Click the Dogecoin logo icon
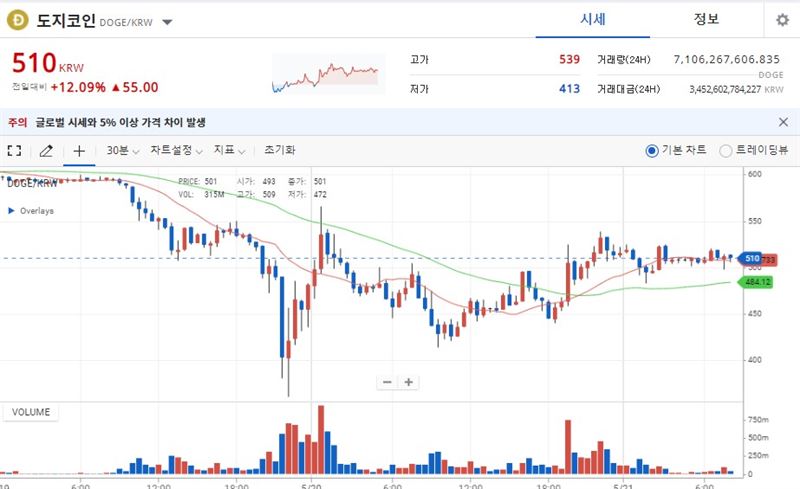Screen dimensions: 800x489 (x=17, y=21)
